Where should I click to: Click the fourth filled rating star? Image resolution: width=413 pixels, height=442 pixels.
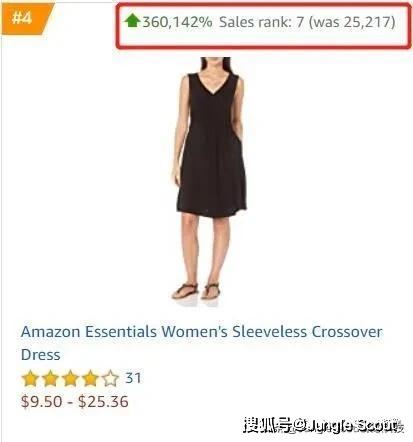click(x=90, y=379)
